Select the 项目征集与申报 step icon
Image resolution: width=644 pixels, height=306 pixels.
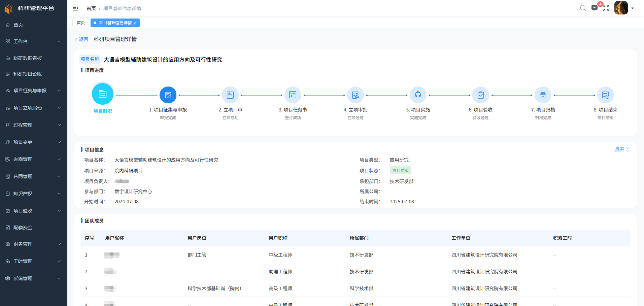(168, 95)
